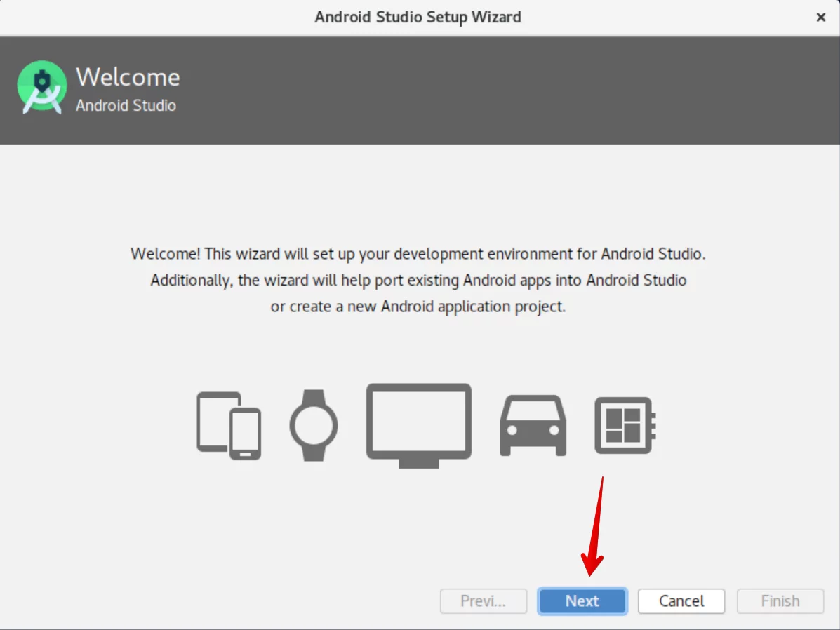Screen dimensions: 840x630
Task: Click the 'Android Studio Setup Wizard' title
Action: point(418,17)
